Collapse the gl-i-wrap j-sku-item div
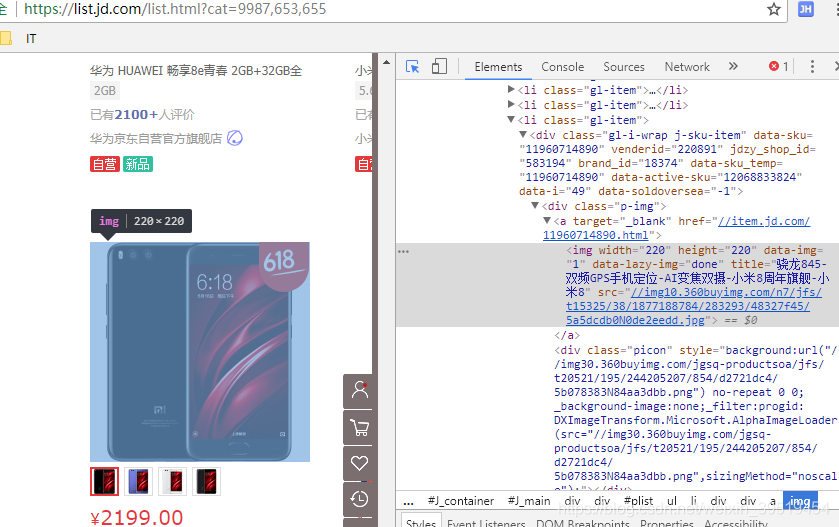Viewport: 839px width, 527px height. (x=523, y=134)
